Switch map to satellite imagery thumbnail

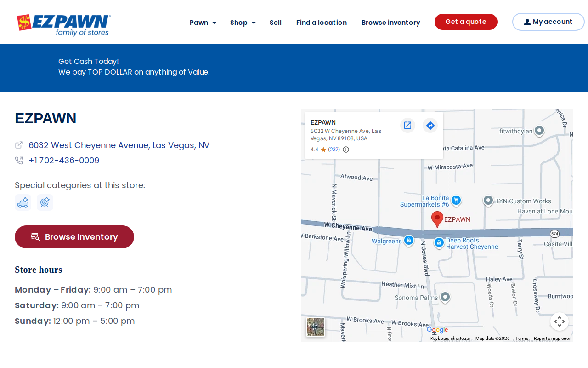coord(316,327)
